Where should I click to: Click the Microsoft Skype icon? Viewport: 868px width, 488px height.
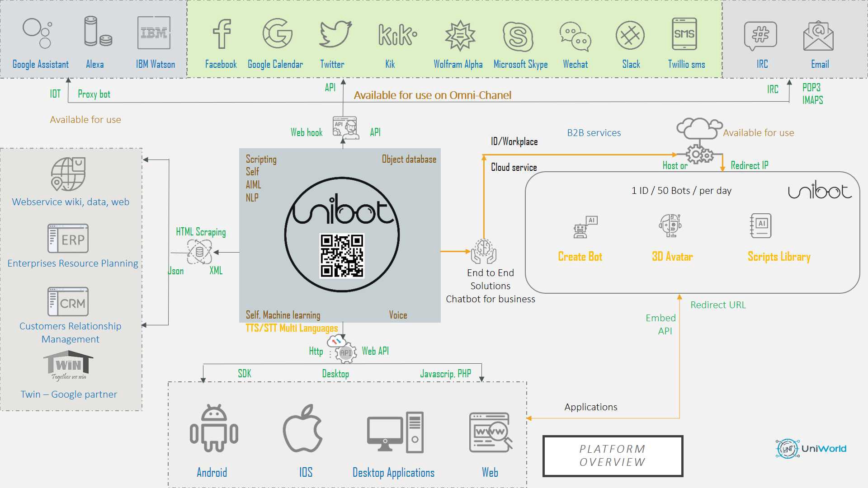pos(518,36)
